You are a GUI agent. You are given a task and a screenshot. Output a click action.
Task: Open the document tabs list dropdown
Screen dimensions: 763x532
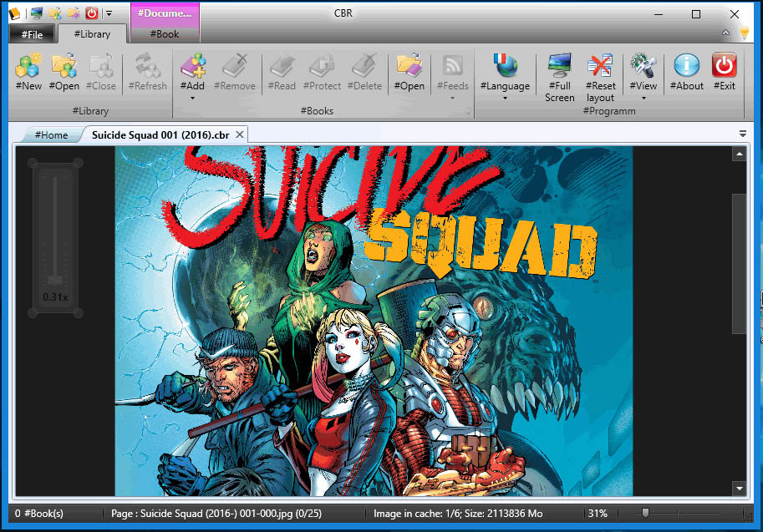743,134
